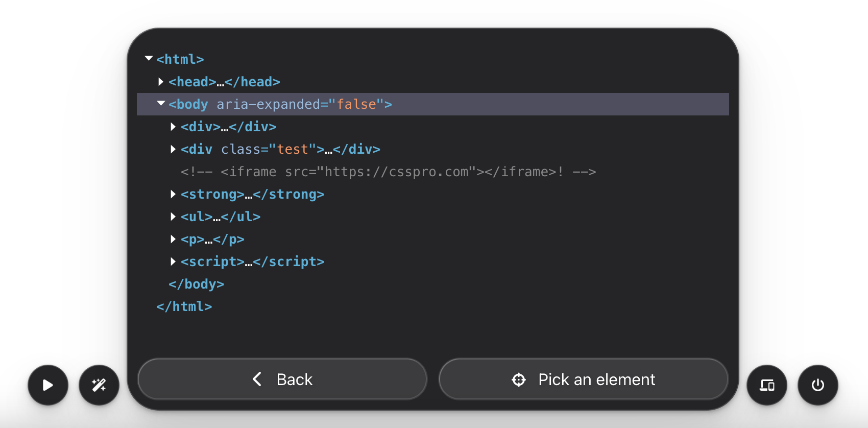
Task: Expand the ul element
Action: pos(173,217)
